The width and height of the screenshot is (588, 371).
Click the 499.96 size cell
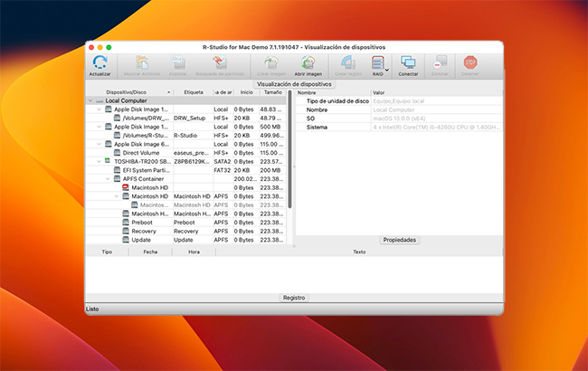click(x=272, y=136)
